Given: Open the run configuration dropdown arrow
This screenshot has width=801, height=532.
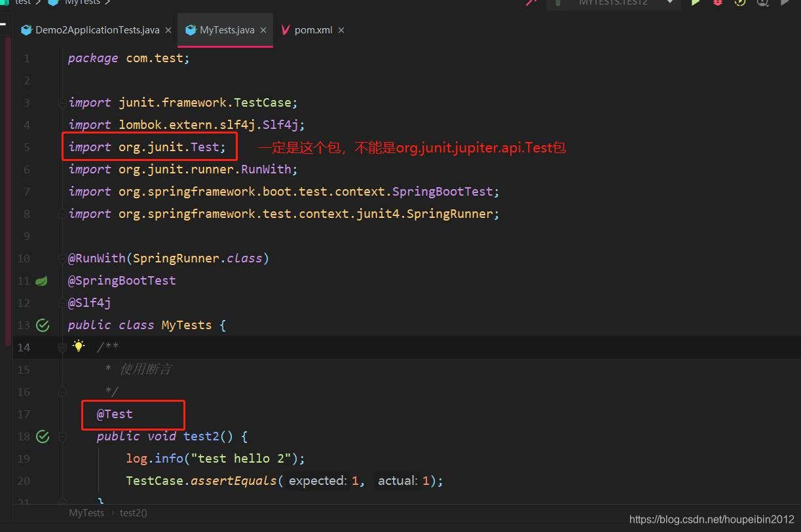Looking at the screenshot, I should [x=669, y=3].
